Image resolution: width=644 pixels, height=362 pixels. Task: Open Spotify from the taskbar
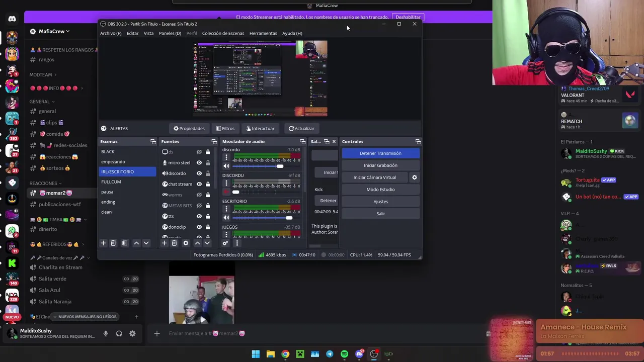(344, 354)
